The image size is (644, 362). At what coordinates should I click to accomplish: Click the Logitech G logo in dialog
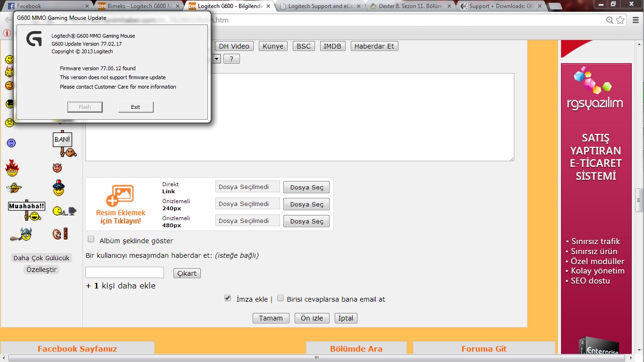tap(34, 39)
